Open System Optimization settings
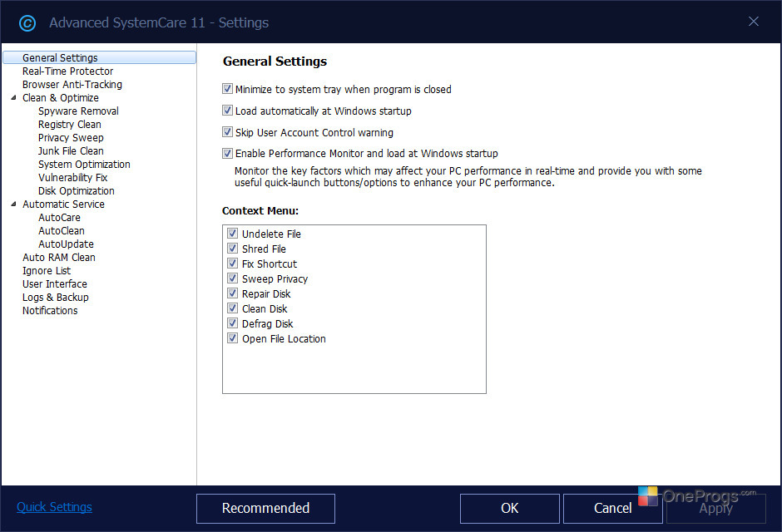Viewport: 782px width, 532px height. click(x=84, y=165)
